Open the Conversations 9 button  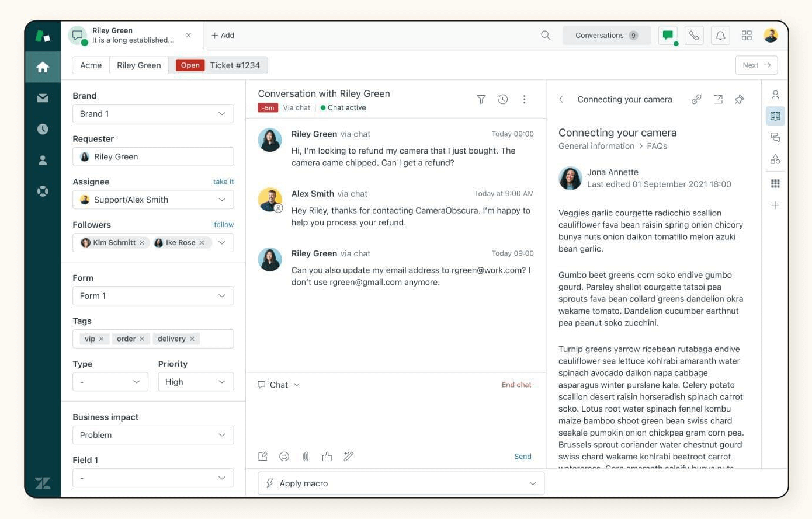(x=606, y=36)
